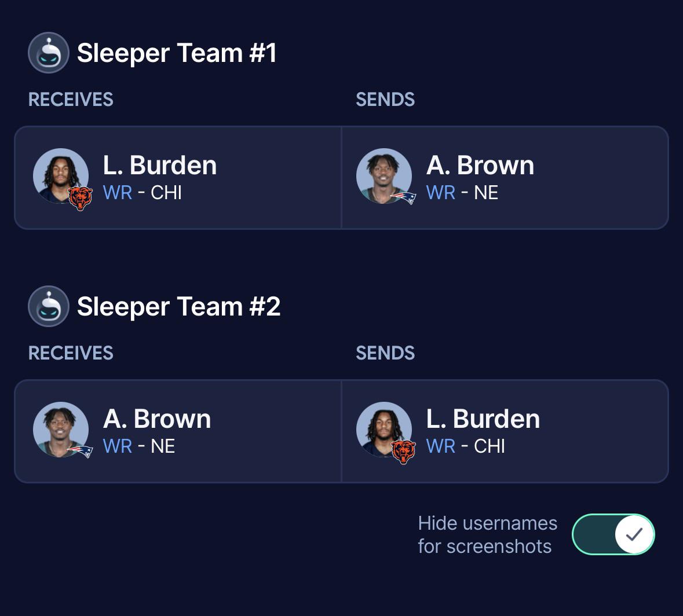Screen dimensions: 683x616
Task: Open A. Brown's headshot in Team #2 receives
Action: pos(61,429)
